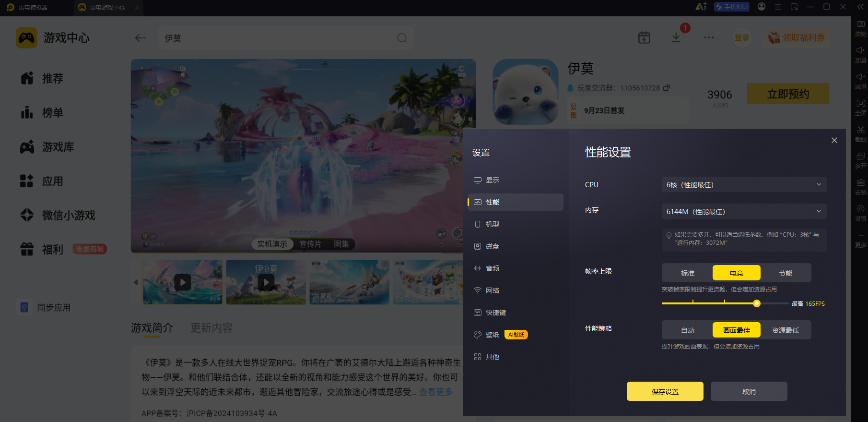Screen dimensions: 868x422
Task: Open 按键 key mapping in right sidebar
Action: coord(861,28)
